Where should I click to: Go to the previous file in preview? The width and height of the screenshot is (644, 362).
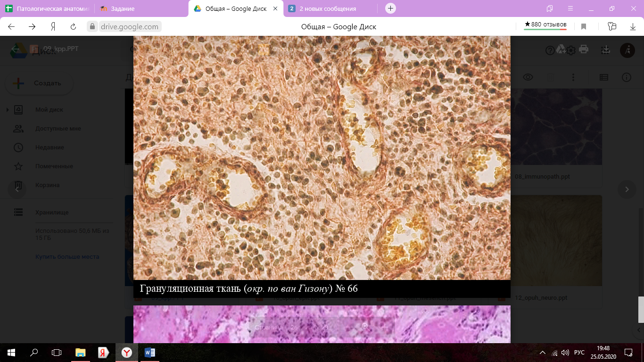pos(17,189)
